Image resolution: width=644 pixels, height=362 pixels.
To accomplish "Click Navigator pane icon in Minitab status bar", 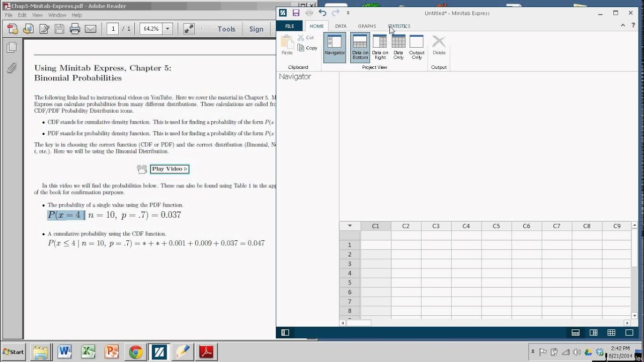I will tap(285, 332).
